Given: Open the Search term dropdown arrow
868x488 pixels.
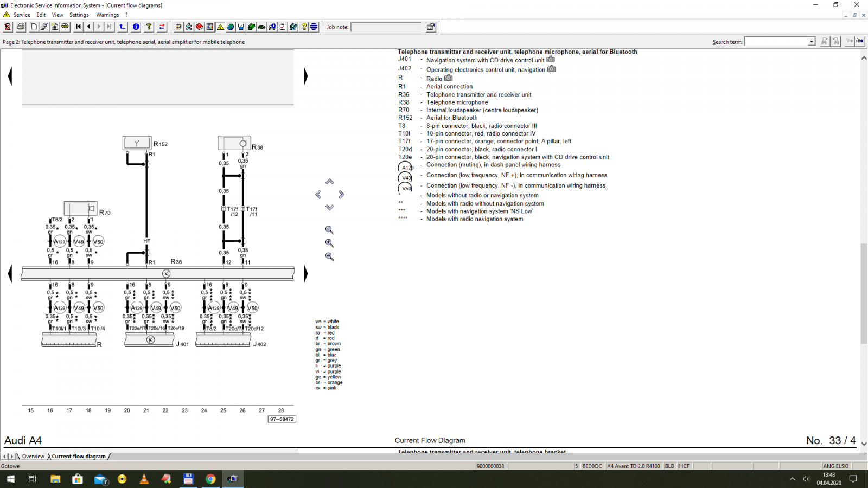Looking at the screenshot, I should 812,42.
